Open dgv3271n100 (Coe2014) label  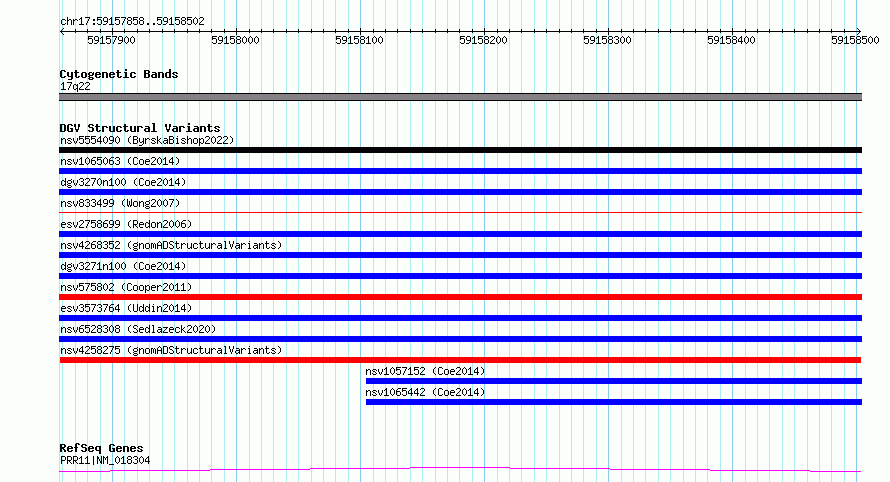[123, 266]
